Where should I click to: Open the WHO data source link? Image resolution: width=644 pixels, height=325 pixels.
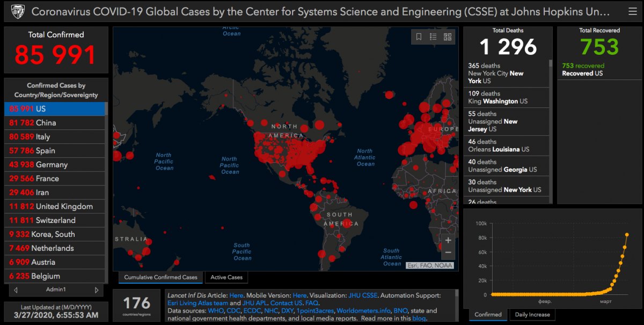tap(215, 310)
